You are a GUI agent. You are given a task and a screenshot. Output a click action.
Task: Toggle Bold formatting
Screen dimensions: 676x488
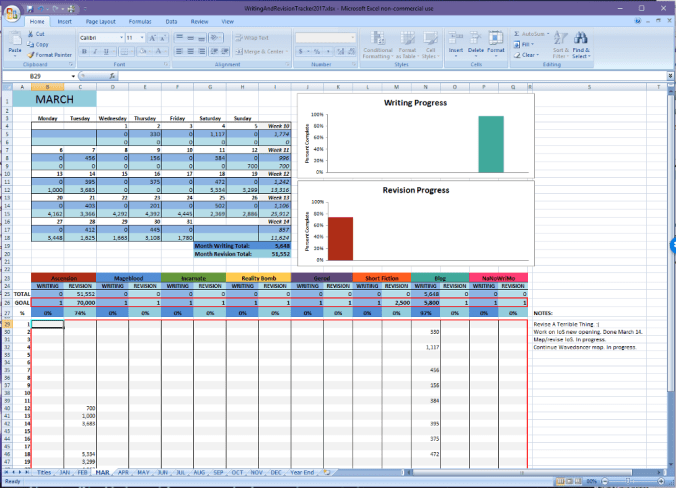click(x=83, y=51)
